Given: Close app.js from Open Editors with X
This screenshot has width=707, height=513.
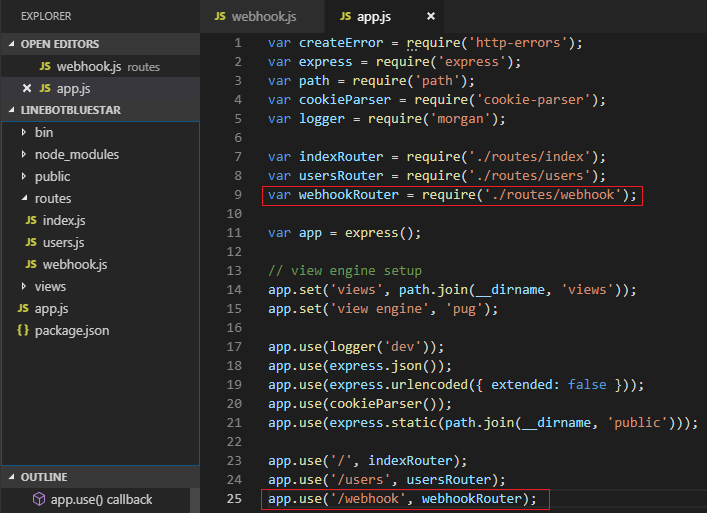Looking at the screenshot, I should (x=27, y=88).
